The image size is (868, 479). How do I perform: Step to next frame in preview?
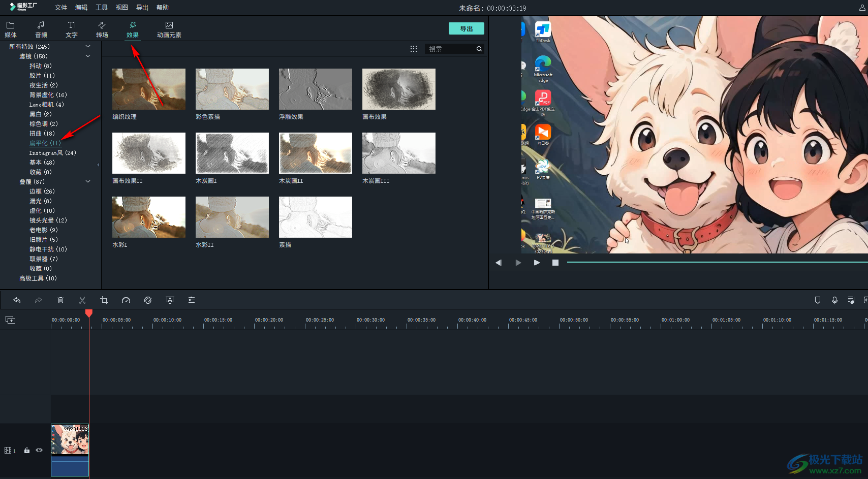pyautogui.click(x=518, y=263)
